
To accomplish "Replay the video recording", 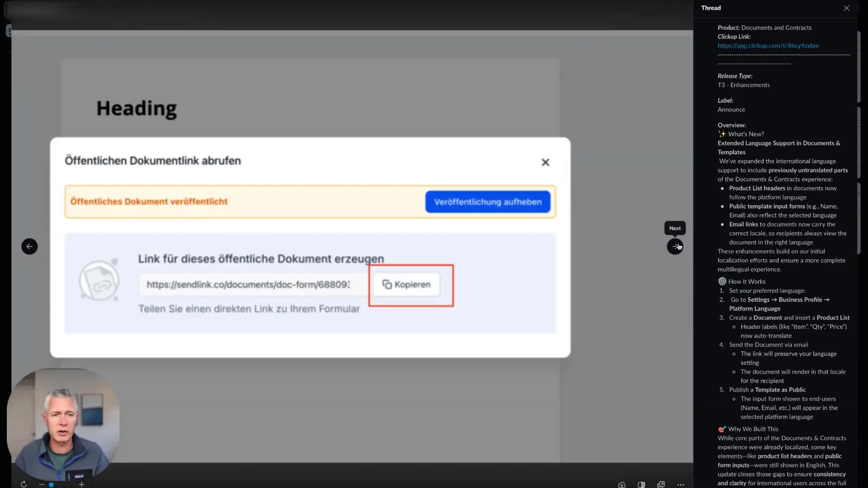I will pos(24,484).
